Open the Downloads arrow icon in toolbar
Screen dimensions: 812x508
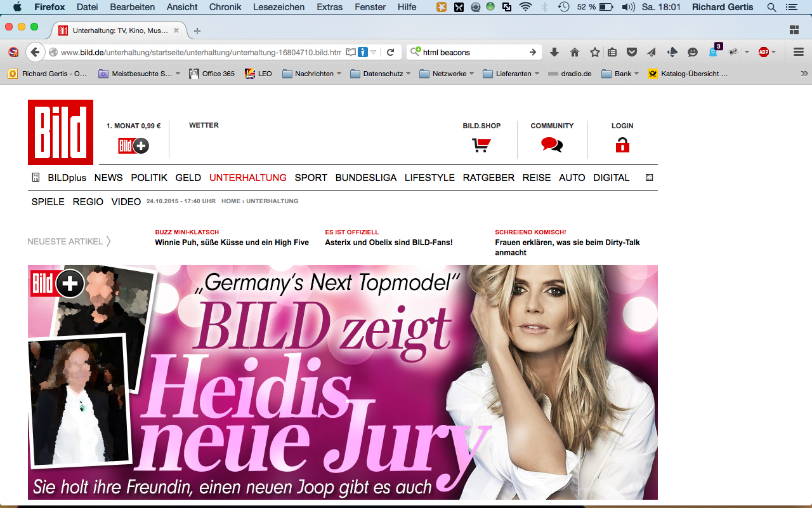(x=554, y=52)
